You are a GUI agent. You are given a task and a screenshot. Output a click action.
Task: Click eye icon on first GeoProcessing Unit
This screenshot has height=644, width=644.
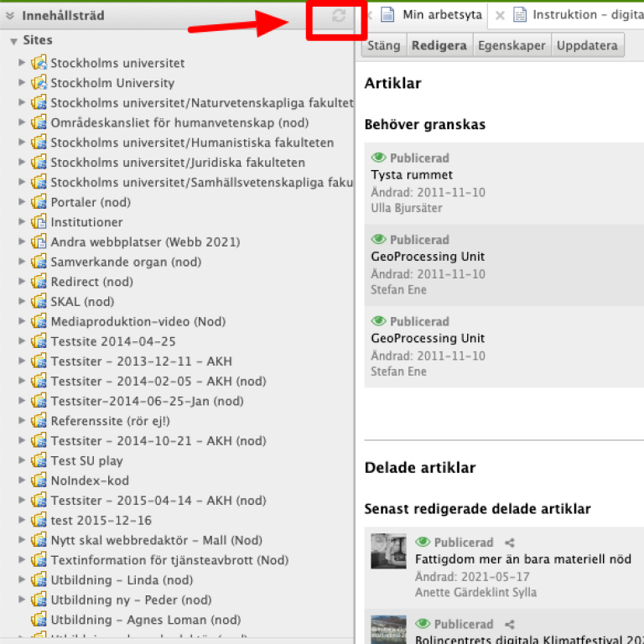click(379, 240)
